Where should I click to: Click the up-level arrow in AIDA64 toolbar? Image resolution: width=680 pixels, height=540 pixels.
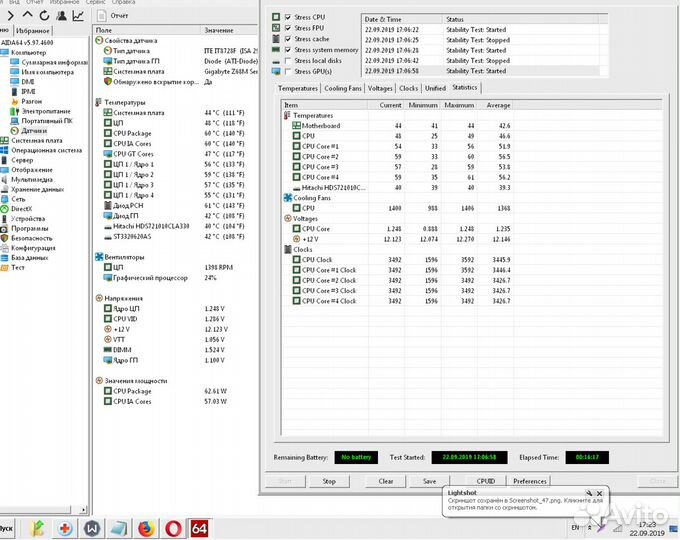click(x=27, y=15)
